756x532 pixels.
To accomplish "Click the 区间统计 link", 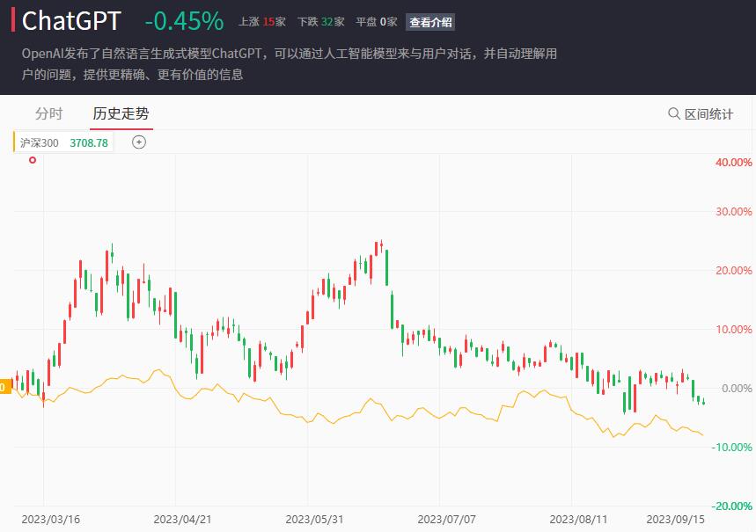I will point(708,114).
